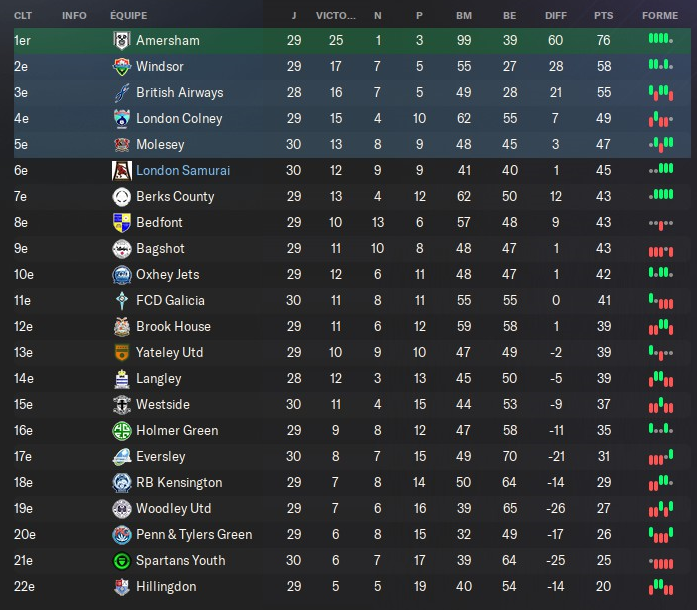Sort table by DIFF column header
The width and height of the screenshot is (697, 610).
556,16
